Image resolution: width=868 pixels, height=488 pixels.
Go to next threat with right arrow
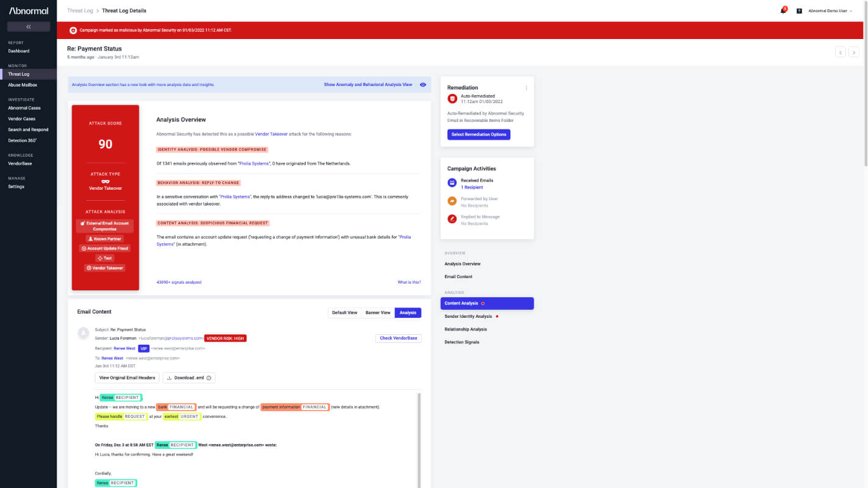854,52
